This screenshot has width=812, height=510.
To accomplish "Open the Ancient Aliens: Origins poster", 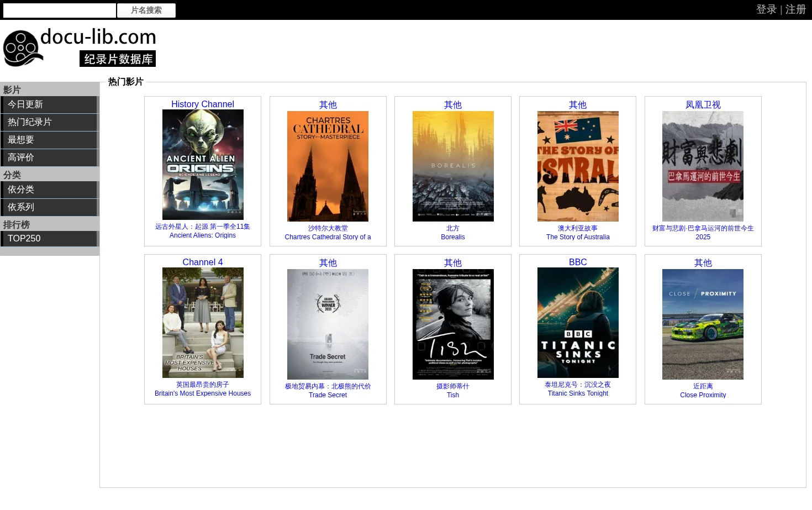I will [x=203, y=165].
